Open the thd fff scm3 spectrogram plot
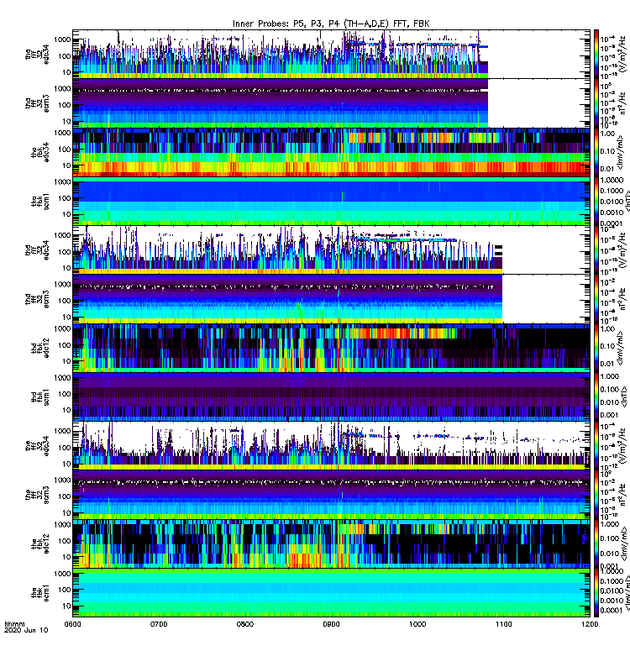 (x=331, y=299)
